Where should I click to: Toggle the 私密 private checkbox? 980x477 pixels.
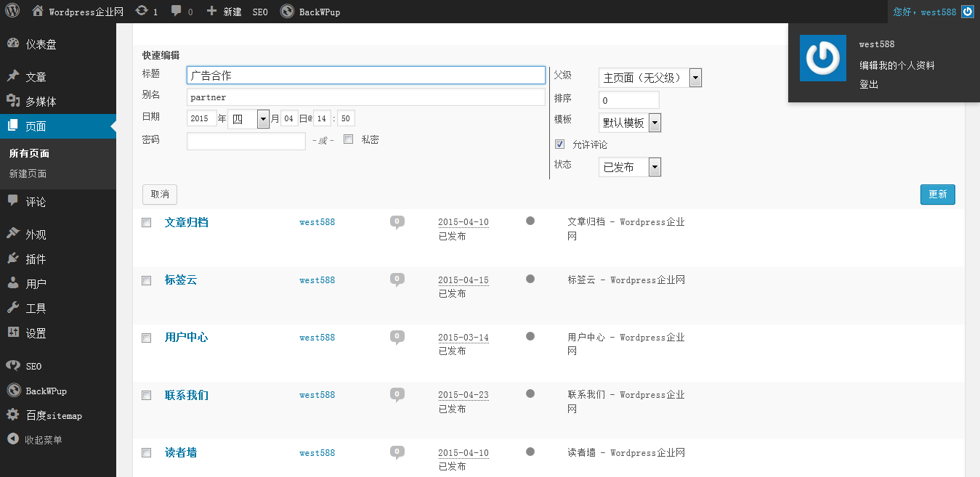coord(349,139)
